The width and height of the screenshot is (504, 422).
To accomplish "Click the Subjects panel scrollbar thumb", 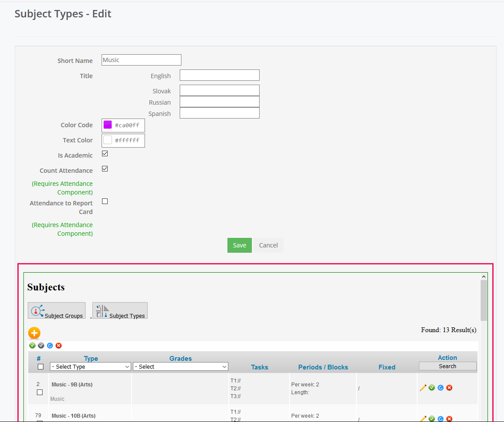I will (x=484, y=300).
